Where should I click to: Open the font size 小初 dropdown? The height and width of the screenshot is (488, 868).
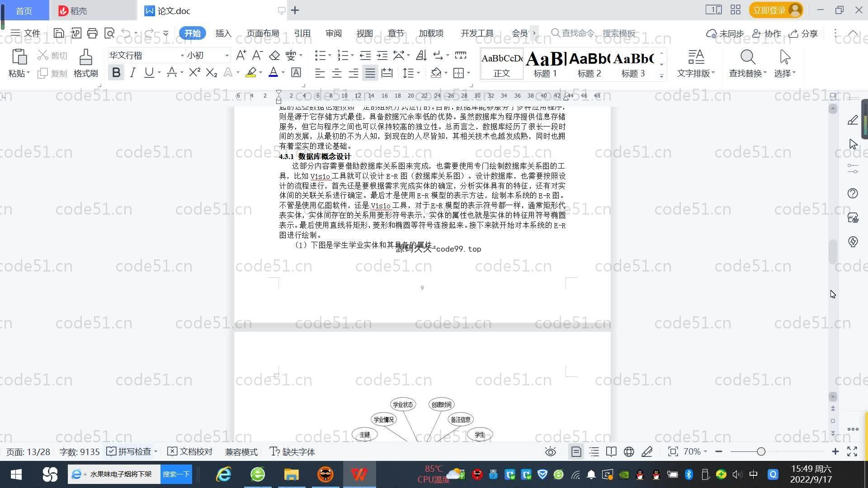227,56
